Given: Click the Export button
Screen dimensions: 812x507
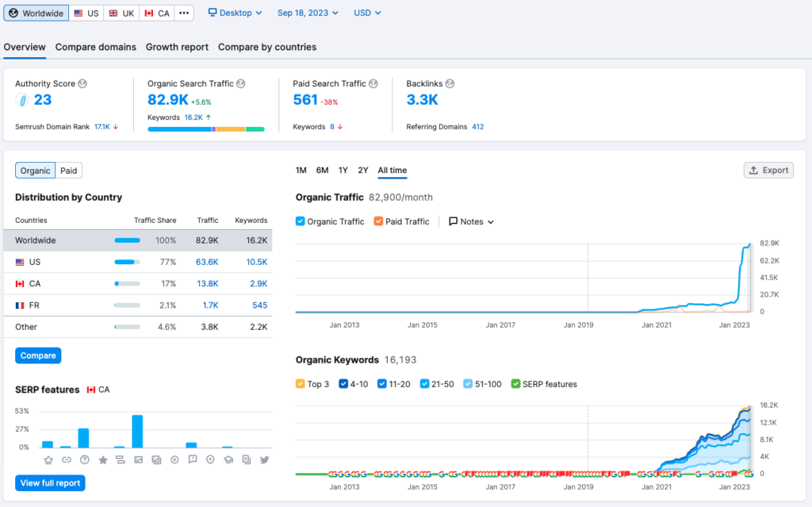Looking at the screenshot, I should point(768,170).
